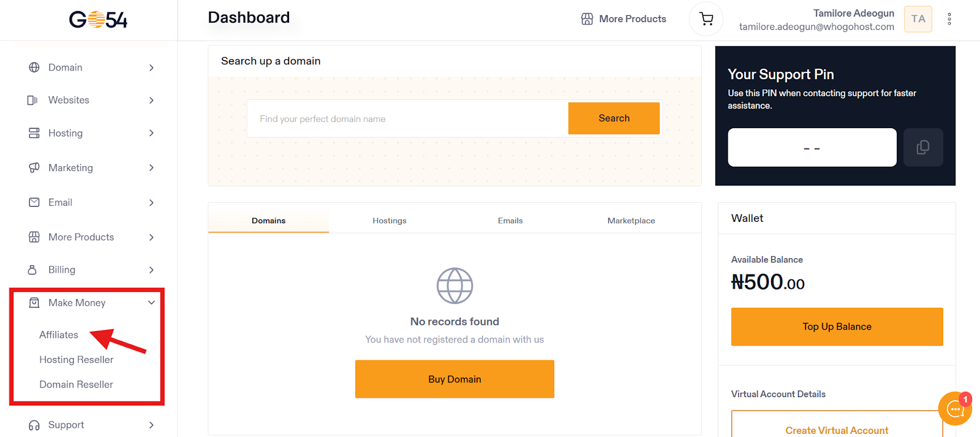Click the GO54 logo
This screenshot has height=437, width=980.
point(98,20)
